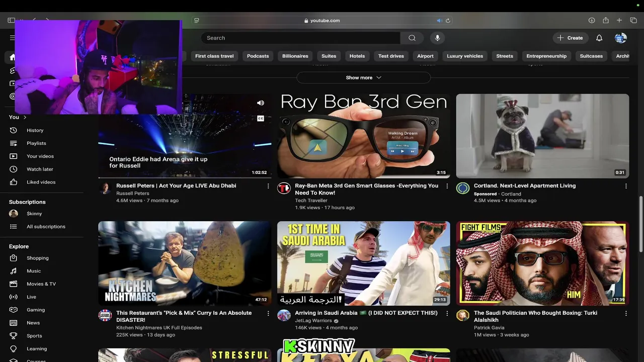Click the Create button
Viewport: 644px width, 362px height.
(x=570, y=38)
